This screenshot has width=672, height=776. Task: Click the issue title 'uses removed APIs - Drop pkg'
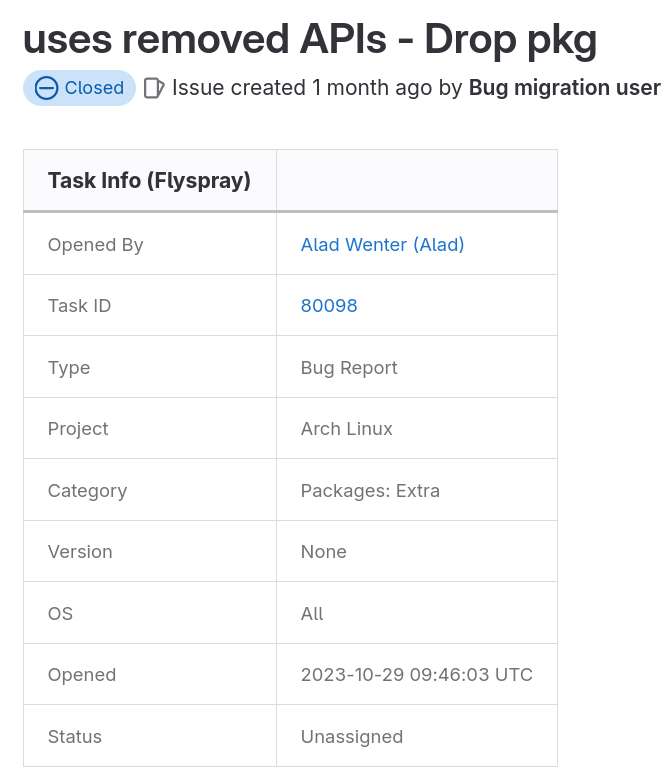point(310,38)
